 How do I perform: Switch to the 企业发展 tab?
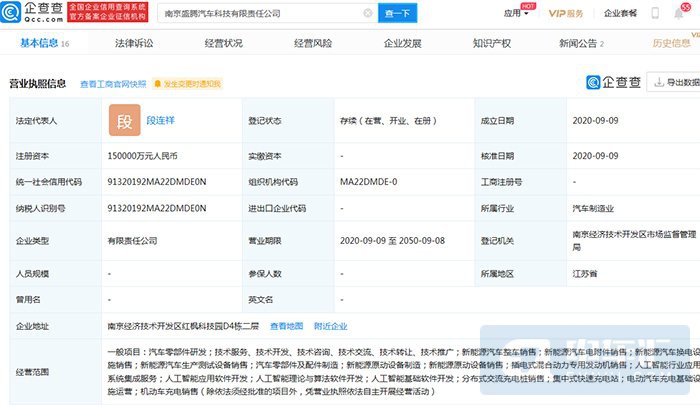403,43
